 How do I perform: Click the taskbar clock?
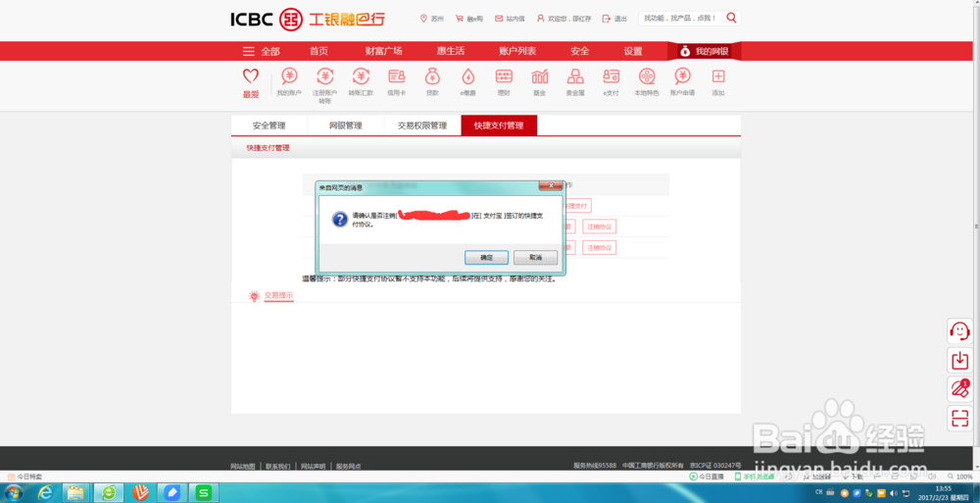tap(944, 493)
